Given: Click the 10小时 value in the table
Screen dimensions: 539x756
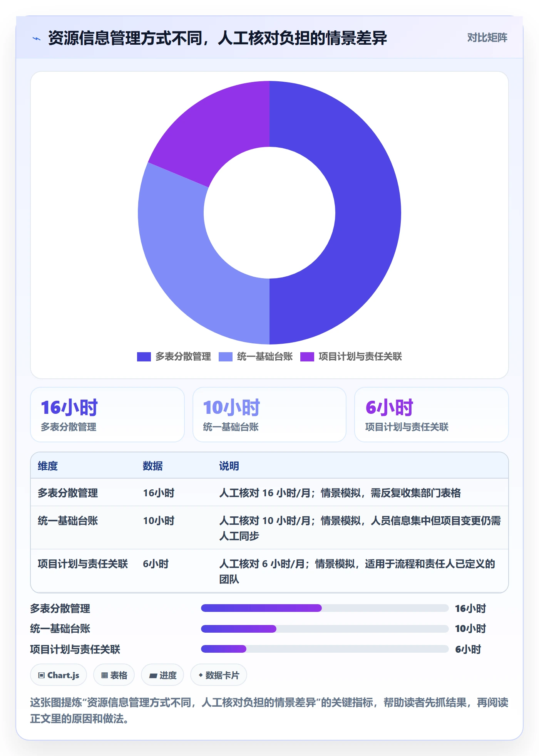Looking at the screenshot, I should 159,521.
